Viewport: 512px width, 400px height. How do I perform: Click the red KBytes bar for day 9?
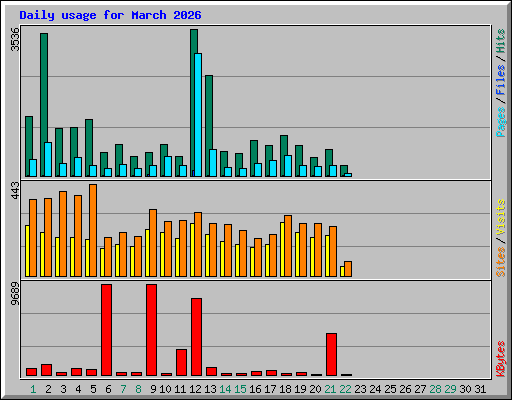(152, 330)
